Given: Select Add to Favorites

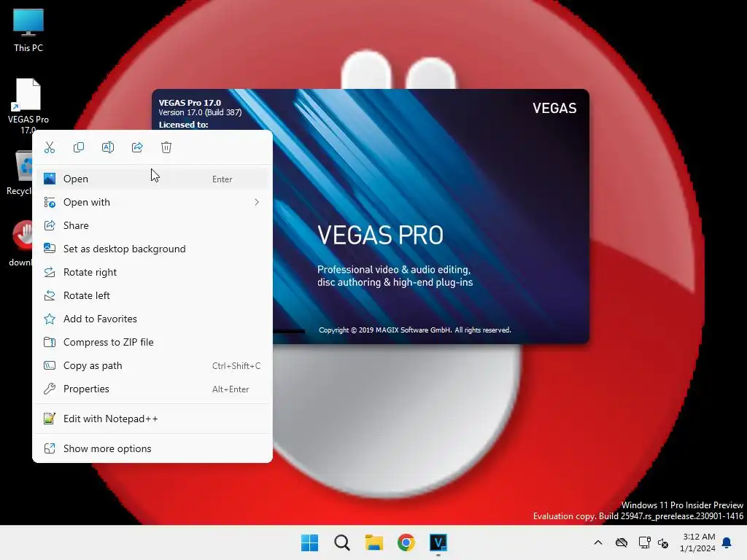Looking at the screenshot, I should click(x=152, y=319).
